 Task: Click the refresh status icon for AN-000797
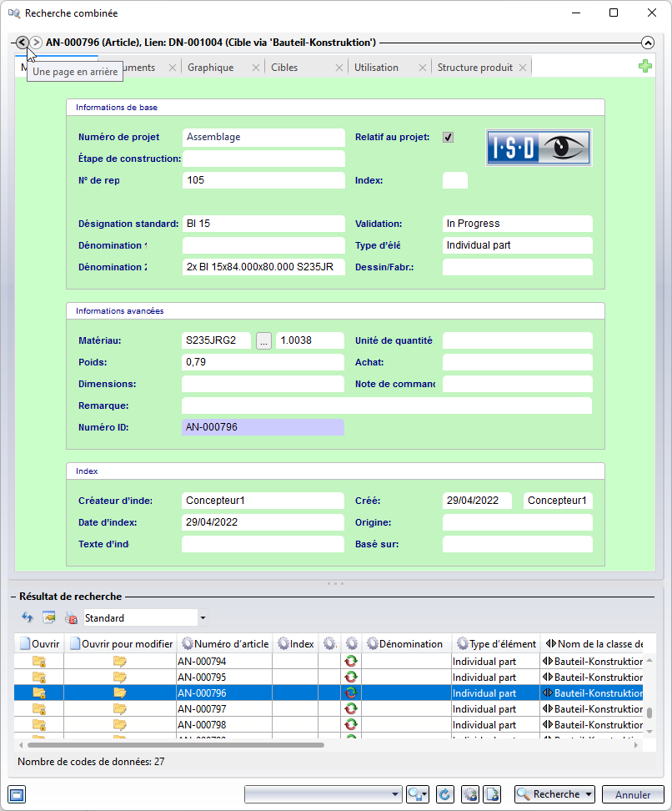coord(351,709)
